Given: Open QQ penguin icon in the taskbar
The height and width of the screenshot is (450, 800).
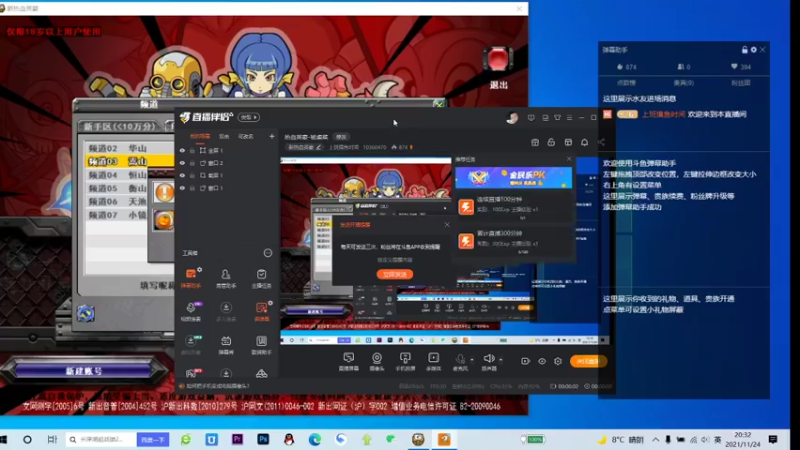Looking at the screenshot, I should 289,439.
